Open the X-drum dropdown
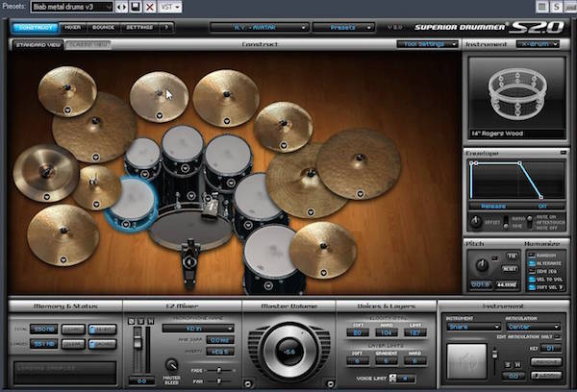The height and width of the screenshot is (392, 577). (538, 44)
